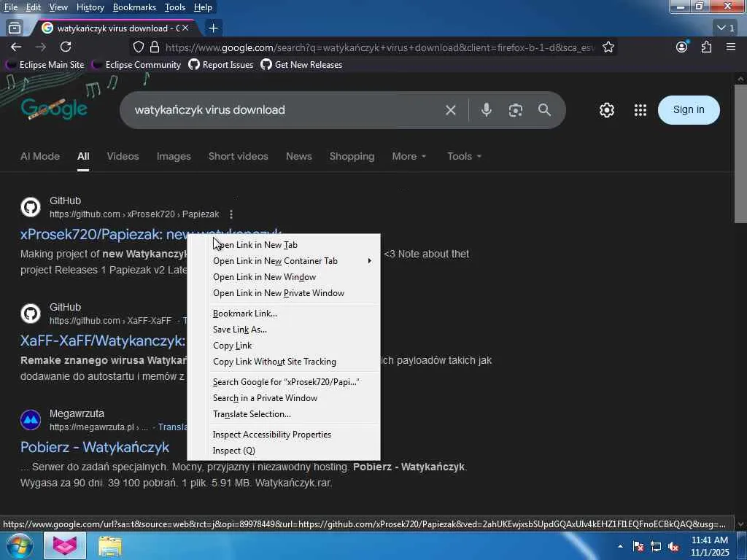
Task: Open the Firefox account icon
Action: click(x=682, y=47)
